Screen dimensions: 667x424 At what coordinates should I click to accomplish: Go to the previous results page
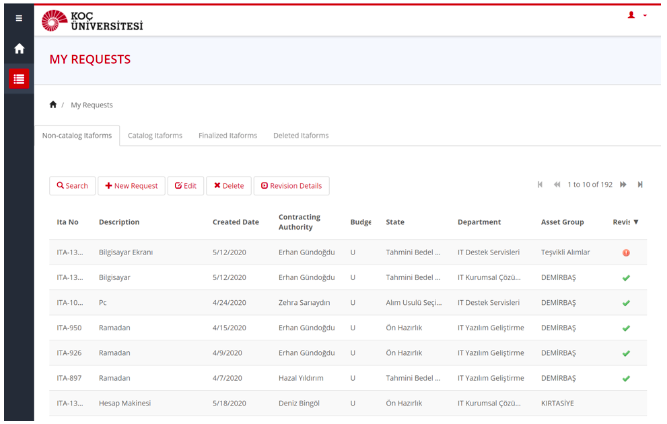coord(557,184)
